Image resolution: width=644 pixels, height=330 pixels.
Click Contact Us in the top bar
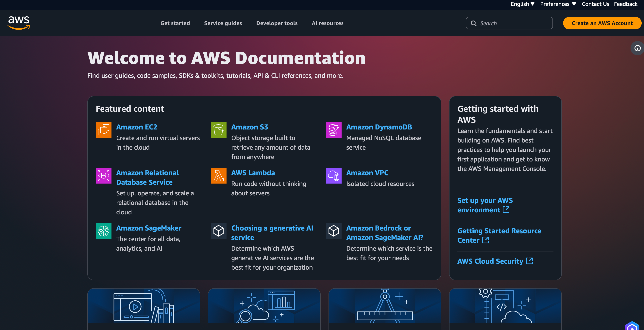[x=595, y=4]
